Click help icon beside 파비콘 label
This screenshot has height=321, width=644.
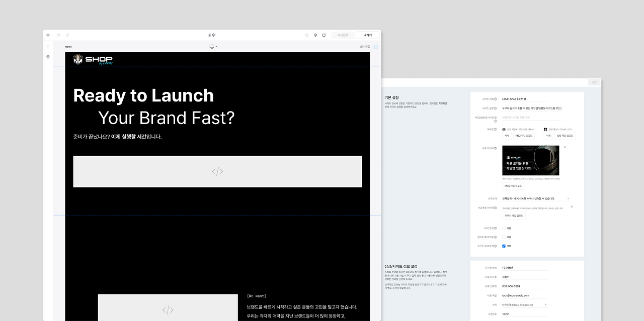point(496,129)
